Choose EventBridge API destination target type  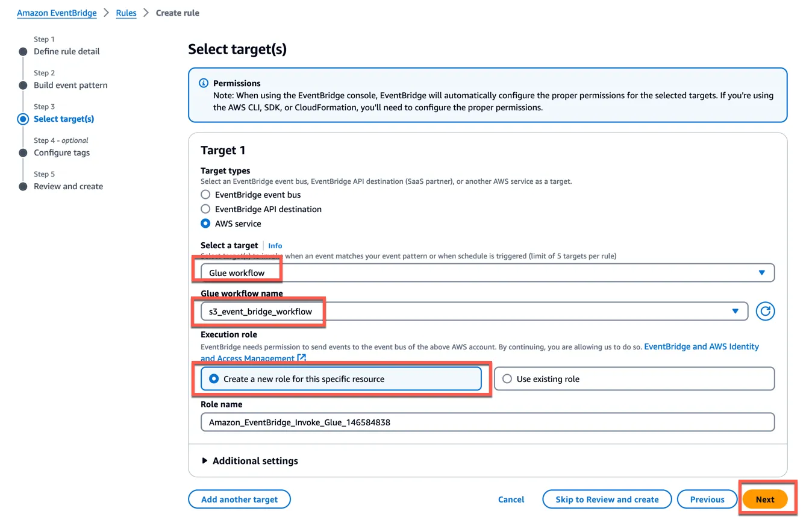point(206,209)
